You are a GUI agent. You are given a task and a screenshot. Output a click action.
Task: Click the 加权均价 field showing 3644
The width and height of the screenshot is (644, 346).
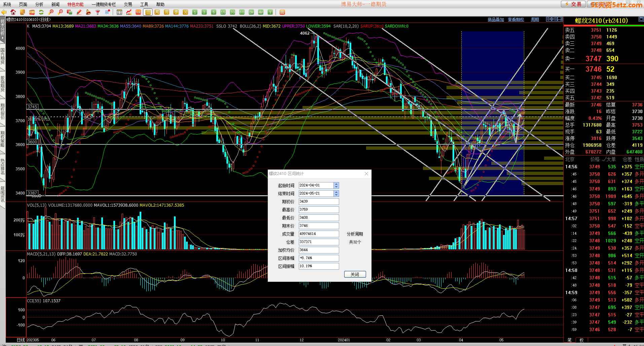319,250
